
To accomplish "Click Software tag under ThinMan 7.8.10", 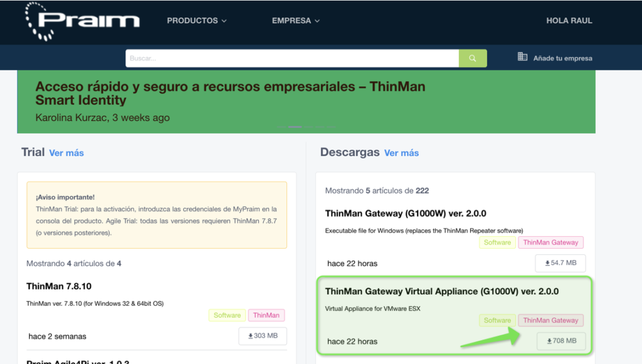I will [x=227, y=315].
